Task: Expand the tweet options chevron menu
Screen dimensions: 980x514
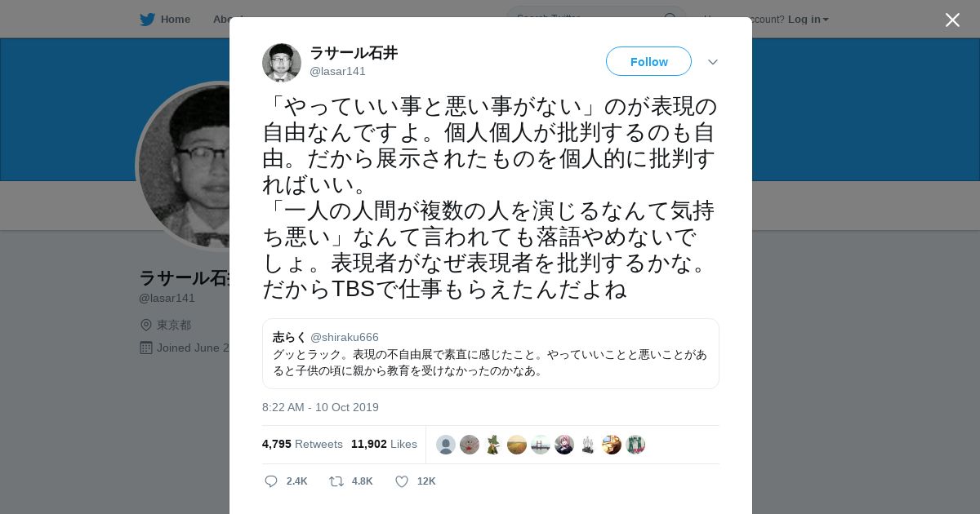Action: pos(713,62)
